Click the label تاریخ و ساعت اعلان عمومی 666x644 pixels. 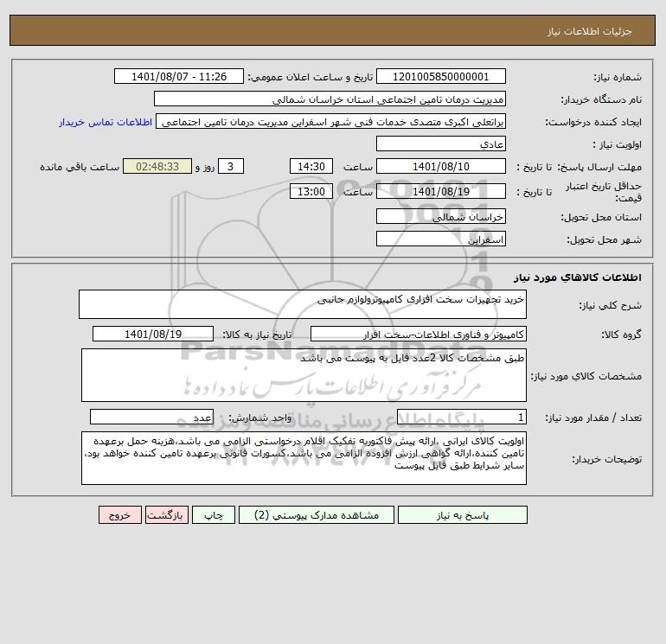tap(310, 77)
